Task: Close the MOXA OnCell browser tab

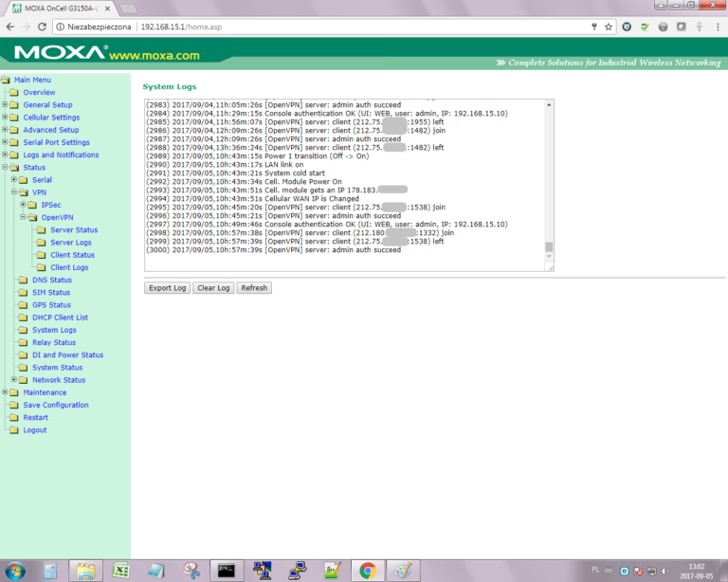Action: click(107, 9)
